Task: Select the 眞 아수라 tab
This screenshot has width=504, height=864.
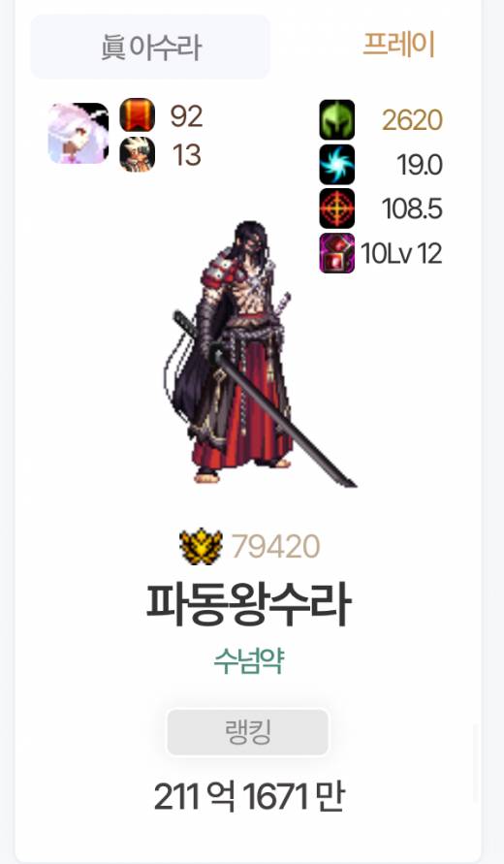Action: click(150, 47)
